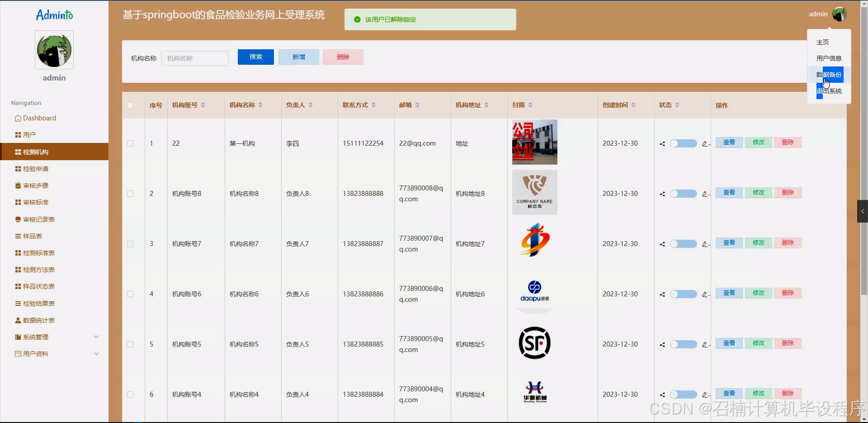The width and height of the screenshot is (868, 423).
Task: Sort by 机构名称 column arrows
Action: tap(260, 105)
